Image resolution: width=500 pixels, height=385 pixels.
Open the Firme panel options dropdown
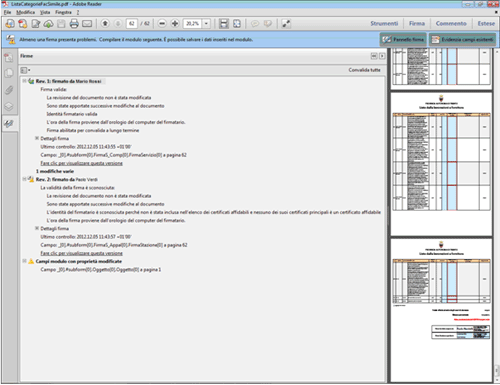(25, 70)
